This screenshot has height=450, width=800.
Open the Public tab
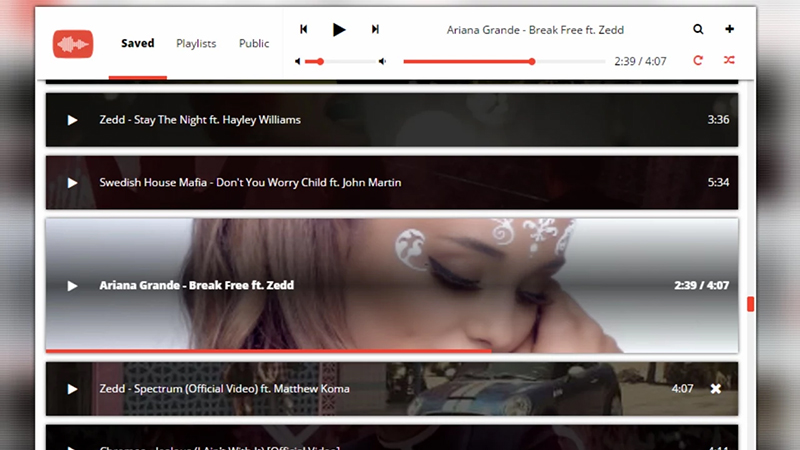coord(254,43)
